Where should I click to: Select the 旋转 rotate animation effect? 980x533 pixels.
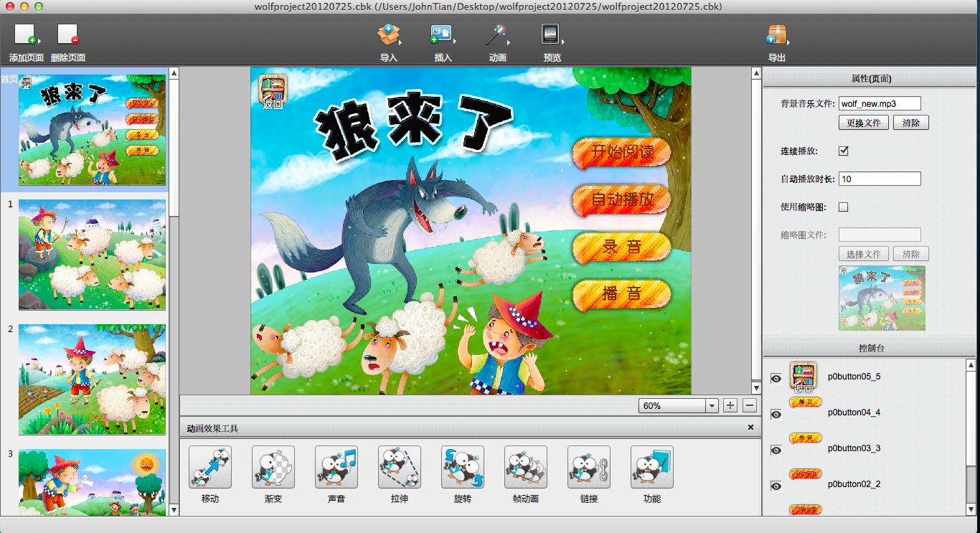[x=463, y=467]
